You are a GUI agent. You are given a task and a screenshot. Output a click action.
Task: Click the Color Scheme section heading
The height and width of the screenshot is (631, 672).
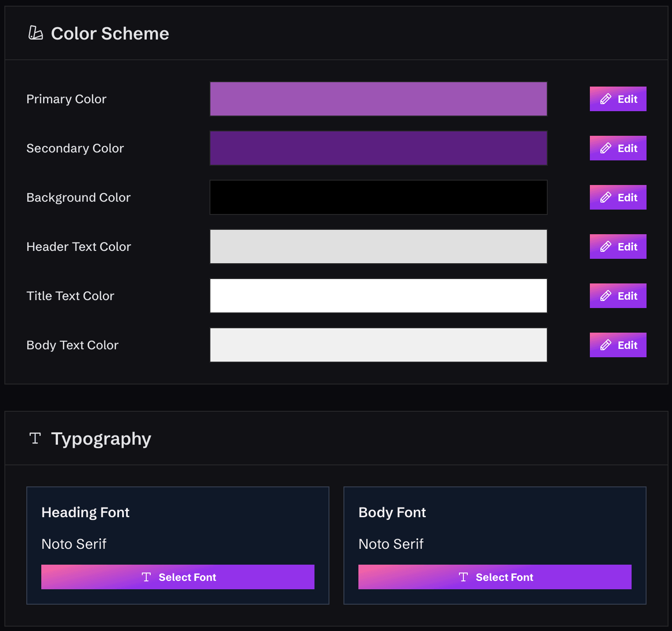[x=110, y=33]
